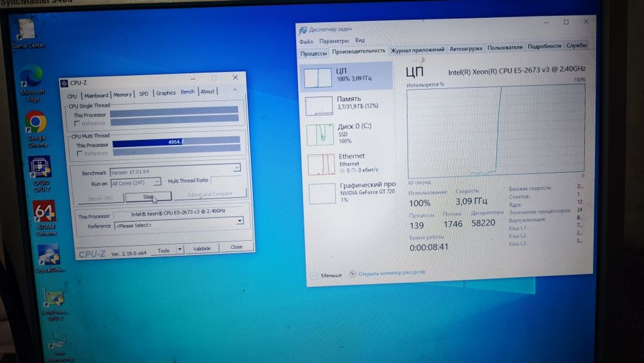Open Открыть монитор ресурсов link
The width and height of the screenshot is (644, 363).
coord(392,273)
